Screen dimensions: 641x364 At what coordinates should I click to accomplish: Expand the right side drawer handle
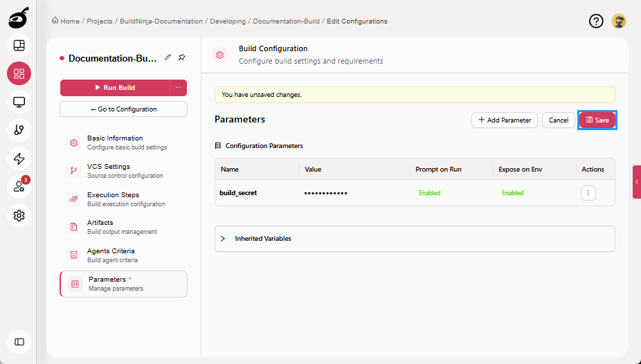637,182
